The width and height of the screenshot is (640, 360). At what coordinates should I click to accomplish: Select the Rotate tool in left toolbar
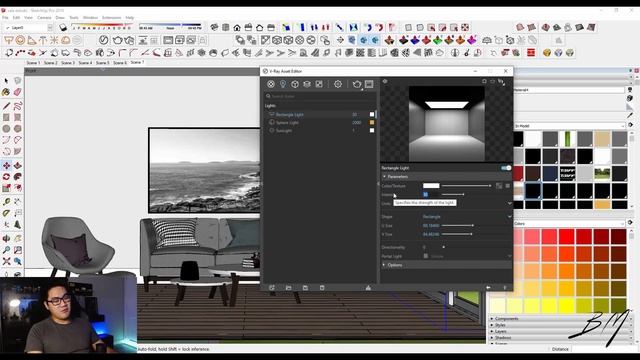point(6,177)
